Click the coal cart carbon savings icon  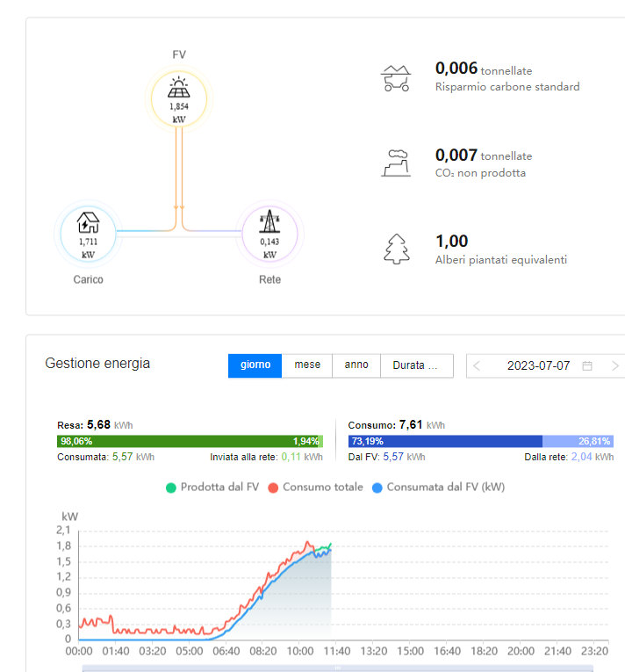(396, 78)
